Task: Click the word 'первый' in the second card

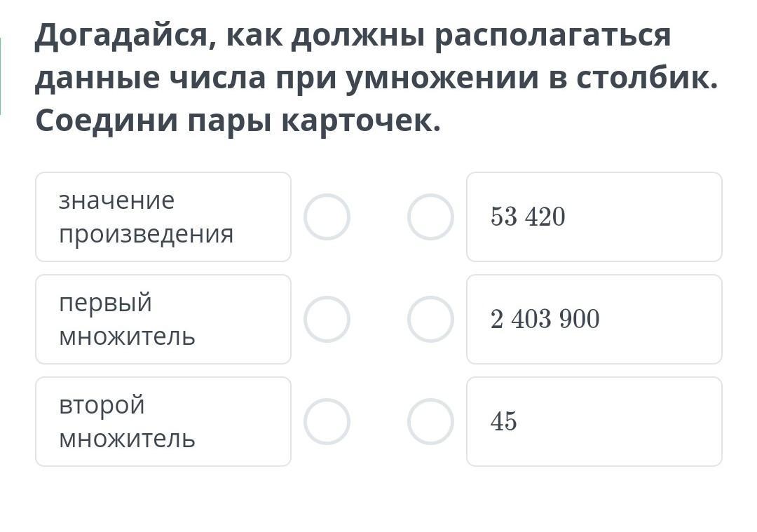Action: click(105, 303)
